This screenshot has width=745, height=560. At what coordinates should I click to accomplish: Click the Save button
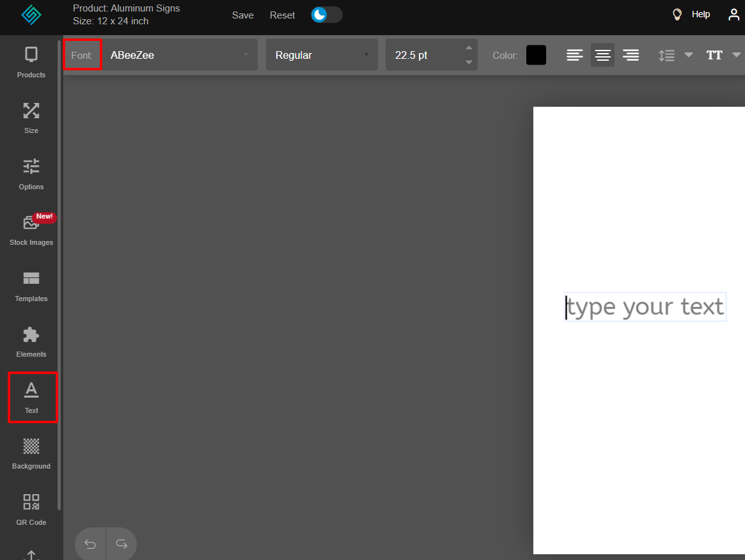pyautogui.click(x=242, y=15)
